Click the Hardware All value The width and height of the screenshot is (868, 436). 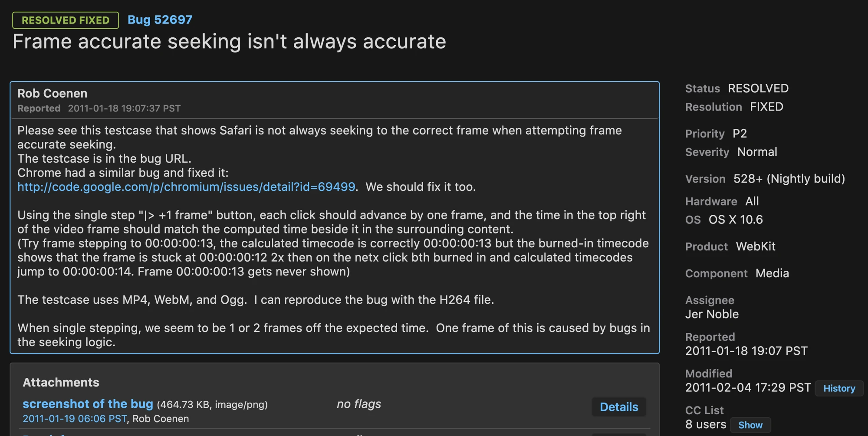752,201
